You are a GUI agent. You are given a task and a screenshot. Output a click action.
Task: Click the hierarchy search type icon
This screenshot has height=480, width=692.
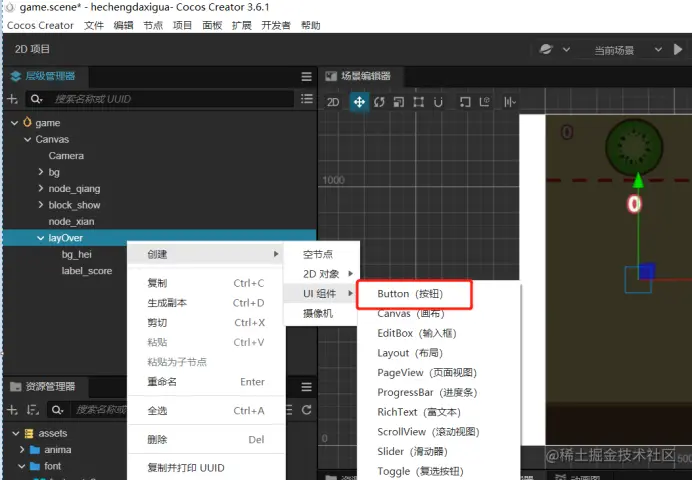pos(36,99)
